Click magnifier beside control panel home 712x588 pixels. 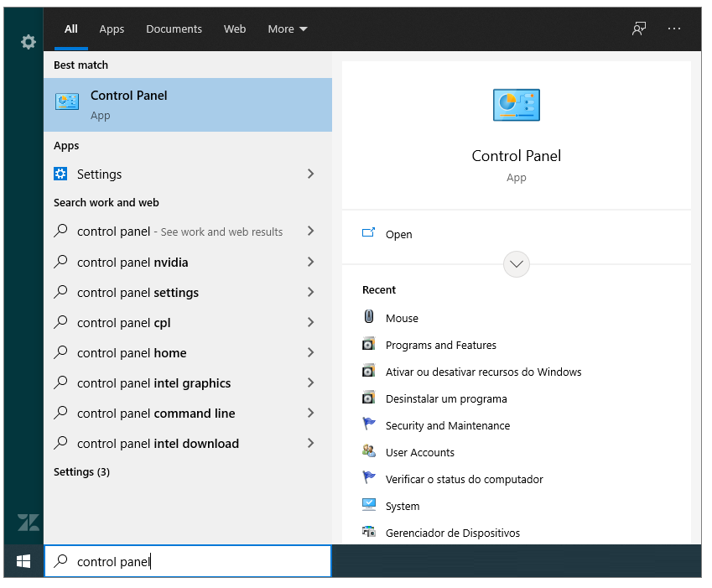coord(60,353)
